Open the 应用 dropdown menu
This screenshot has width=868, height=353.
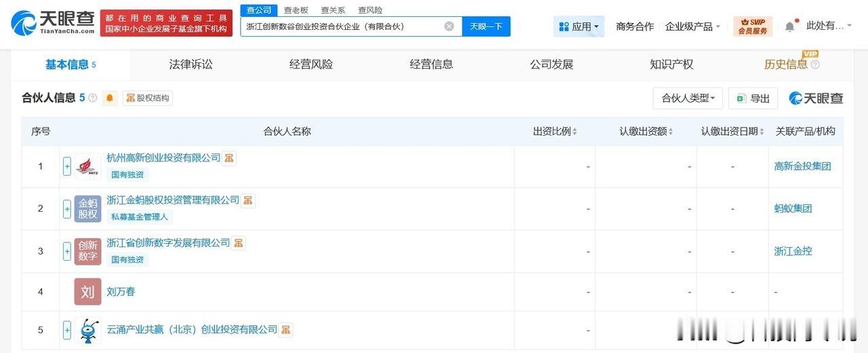578,26
